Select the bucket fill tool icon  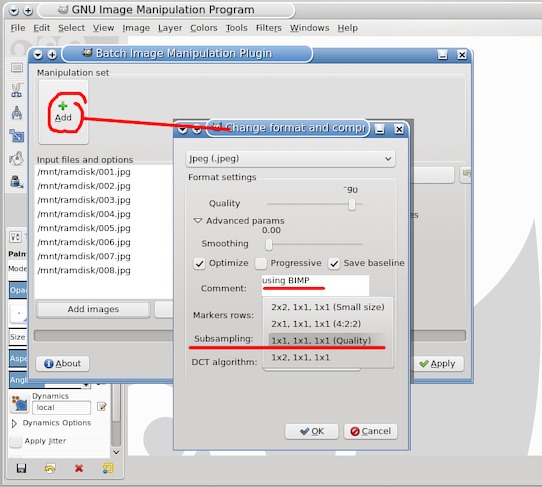tap(16, 159)
